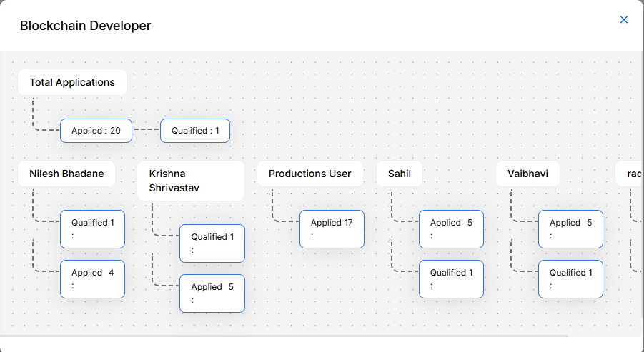Click the Blockchain Developer title text
The height and width of the screenshot is (352, 644).
click(86, 26)
